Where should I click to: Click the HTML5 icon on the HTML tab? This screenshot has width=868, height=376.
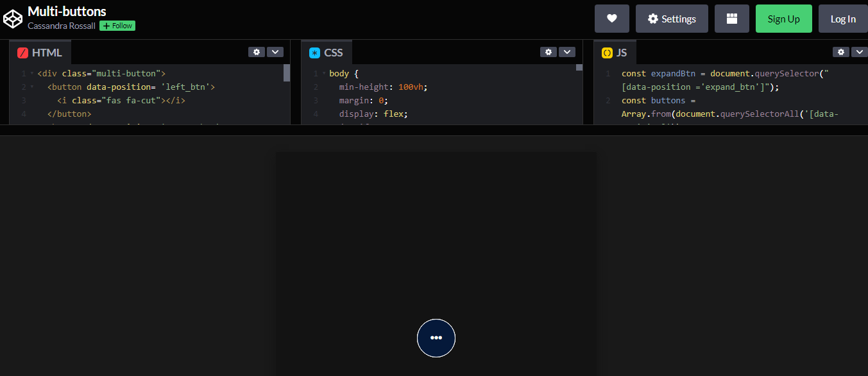[x=23, y=52]
